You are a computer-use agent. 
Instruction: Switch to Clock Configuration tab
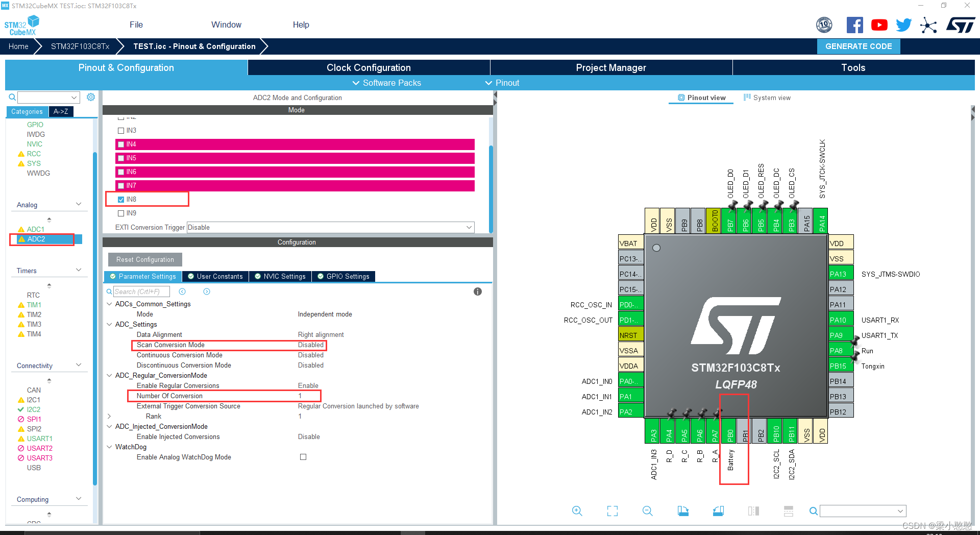(369, 67)
